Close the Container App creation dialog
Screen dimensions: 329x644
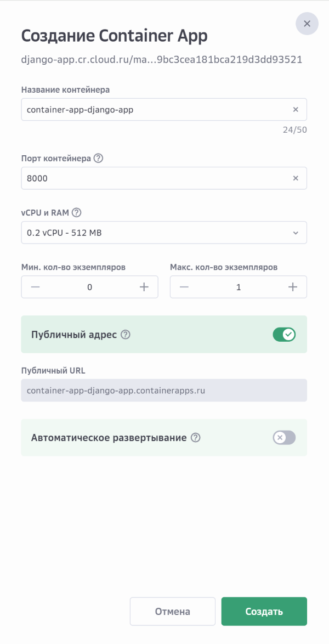pos(307,24)
